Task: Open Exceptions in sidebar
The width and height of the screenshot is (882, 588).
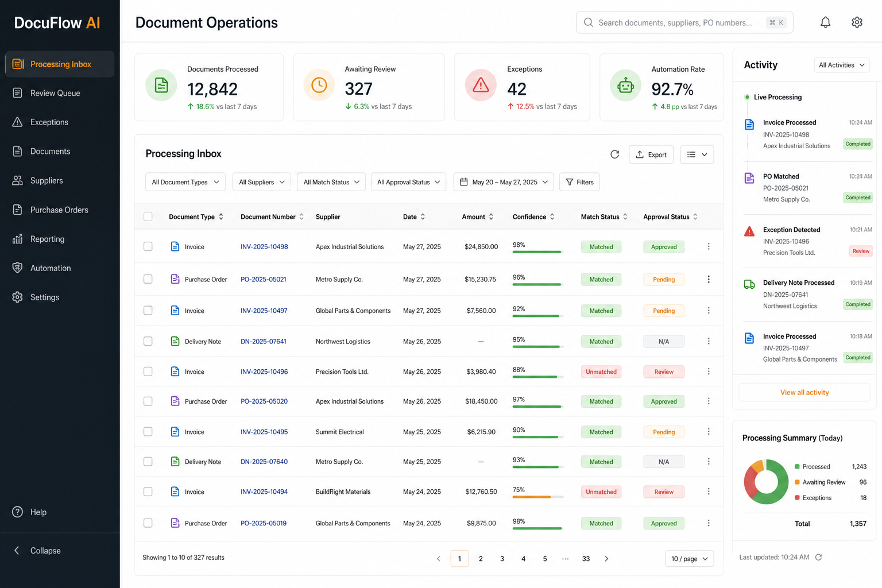Action: click(x=60, y=122)
